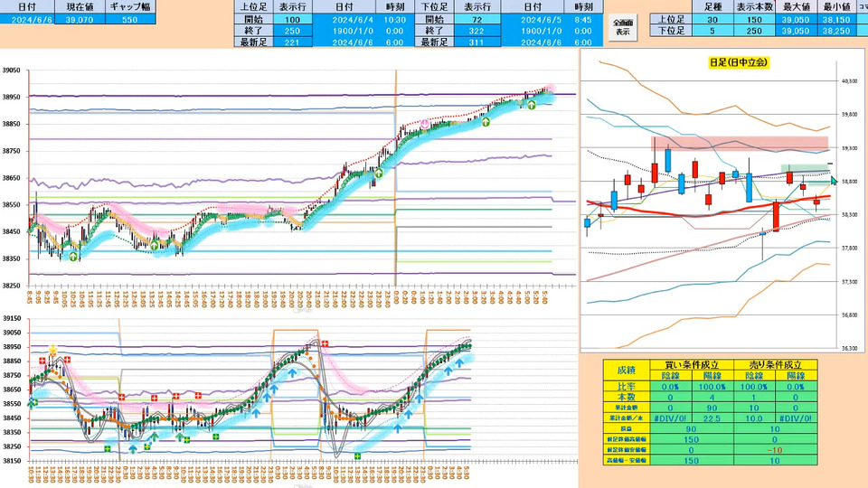Edit the 上位足 終了 表示行 value 250
The width and height of the screenshot is (868, 488).
point(292,31)
